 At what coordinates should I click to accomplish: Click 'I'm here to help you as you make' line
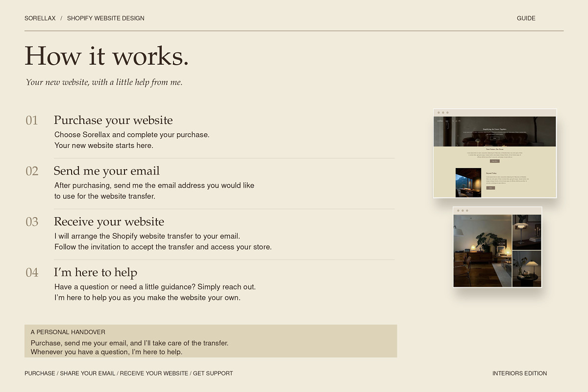coord(147,298)
